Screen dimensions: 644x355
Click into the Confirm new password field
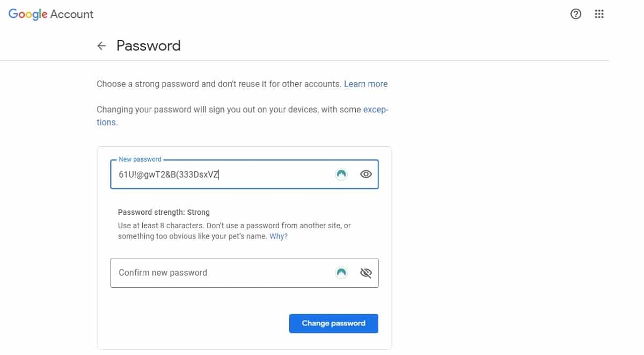coord(220,273)
